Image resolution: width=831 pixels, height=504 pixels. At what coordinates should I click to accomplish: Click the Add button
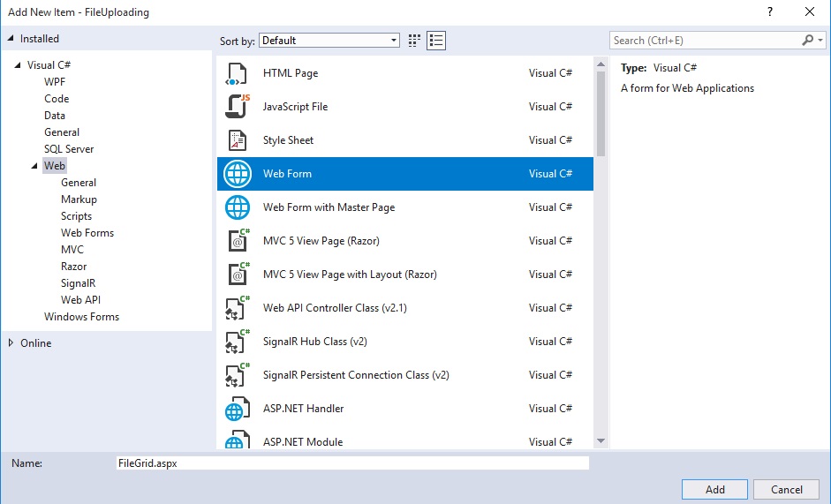pyautogui.click(x=714, y=490)
